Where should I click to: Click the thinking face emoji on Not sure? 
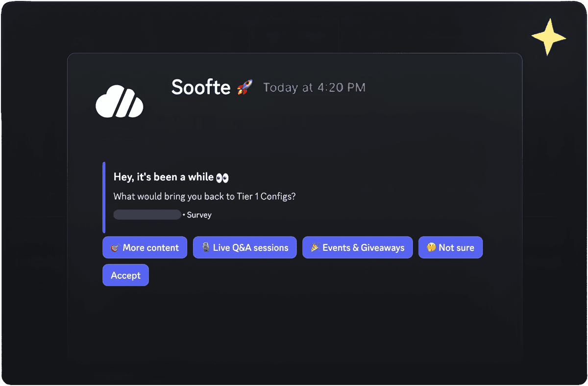coord(431,247)
